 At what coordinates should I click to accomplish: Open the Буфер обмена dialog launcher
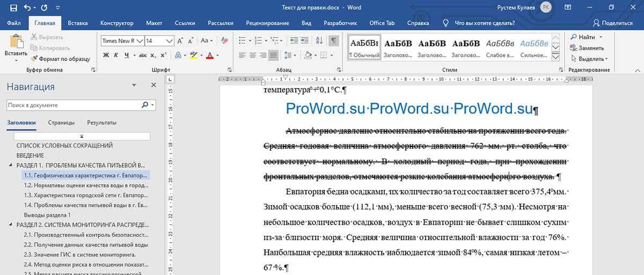pos(93,70)
